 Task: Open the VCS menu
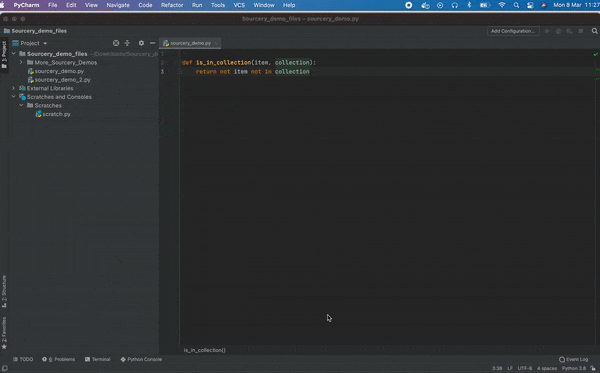pos(239,5)
